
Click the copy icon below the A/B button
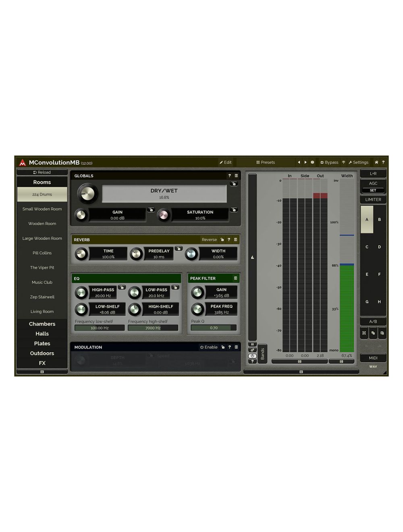[x=373, y=333]
